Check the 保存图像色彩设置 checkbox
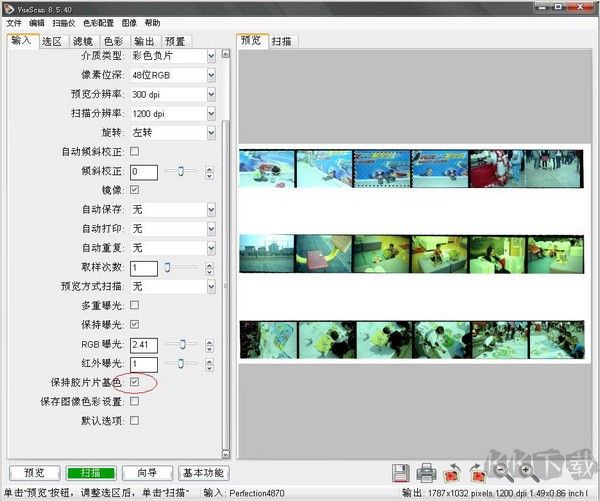The width and height of the screenshot is (600, 501). coord(134,401)
